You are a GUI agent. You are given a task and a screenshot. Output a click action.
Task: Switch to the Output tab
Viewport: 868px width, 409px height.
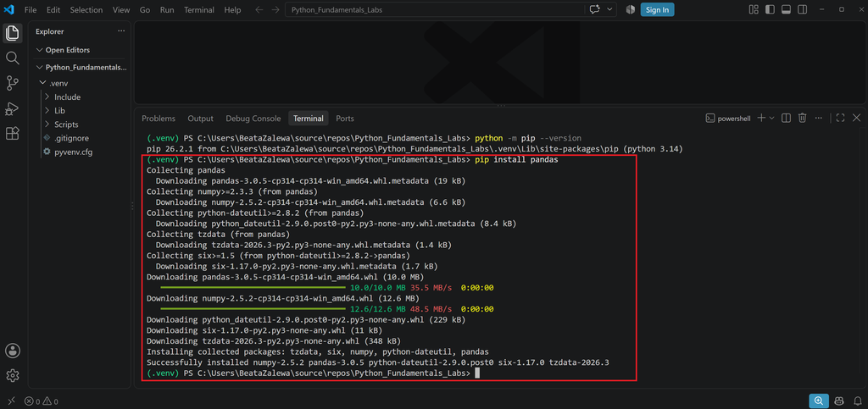pos(200,119)
